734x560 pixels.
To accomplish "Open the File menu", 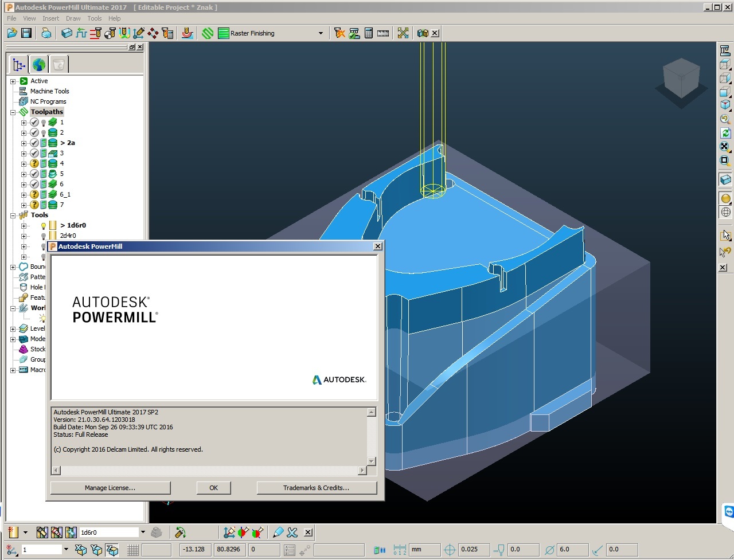I will pyautogui.click(x=11, y=18).
